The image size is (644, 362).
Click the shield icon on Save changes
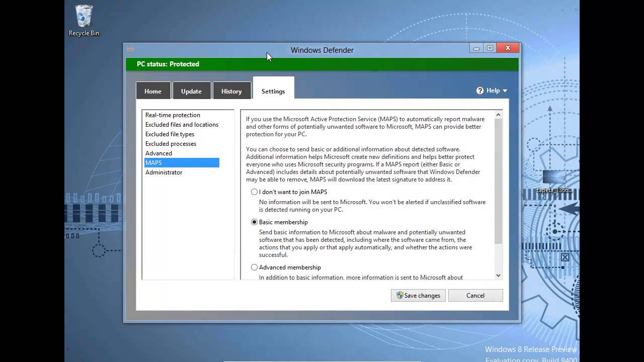pos(399,295)
